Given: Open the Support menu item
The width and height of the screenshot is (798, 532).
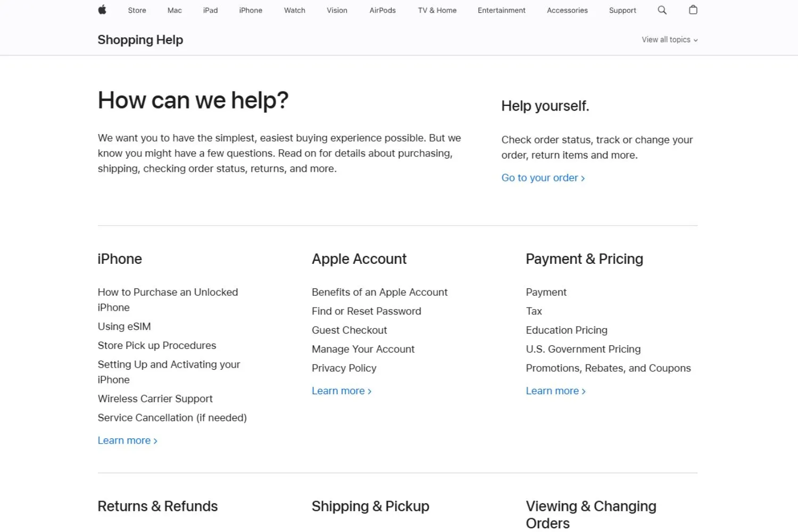Looking at the screenshot, I should [x=622, y=10].
